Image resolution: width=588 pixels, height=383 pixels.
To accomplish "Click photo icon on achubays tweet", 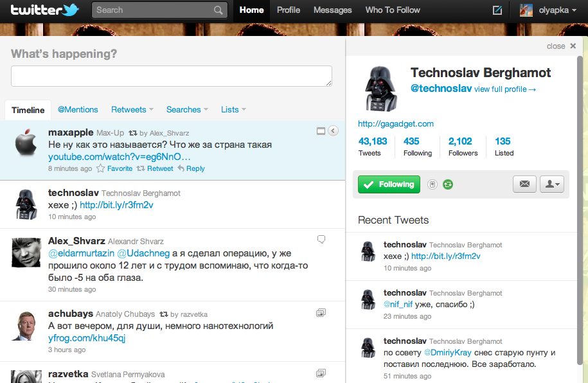I will click(321, 312).
